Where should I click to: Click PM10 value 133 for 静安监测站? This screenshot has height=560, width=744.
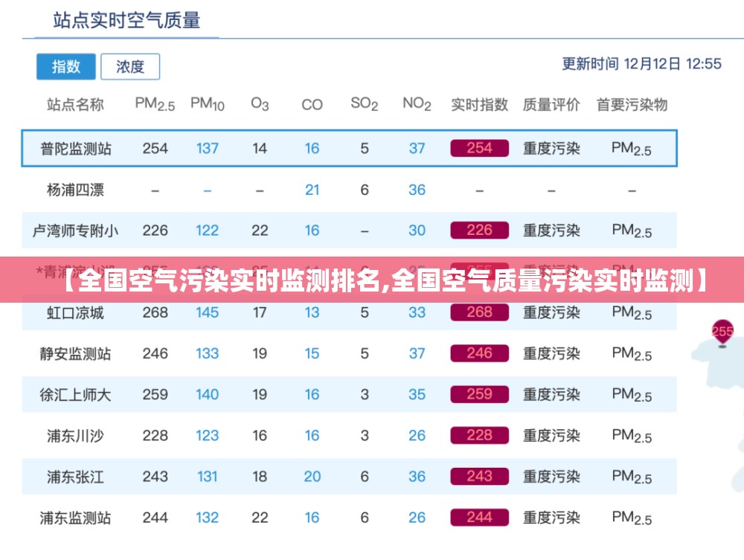tap(208, 353)
